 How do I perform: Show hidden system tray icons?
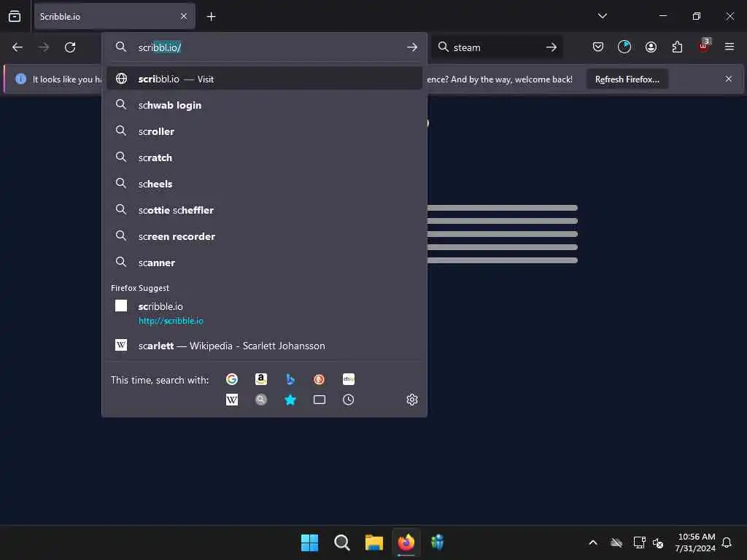(593, 542)
